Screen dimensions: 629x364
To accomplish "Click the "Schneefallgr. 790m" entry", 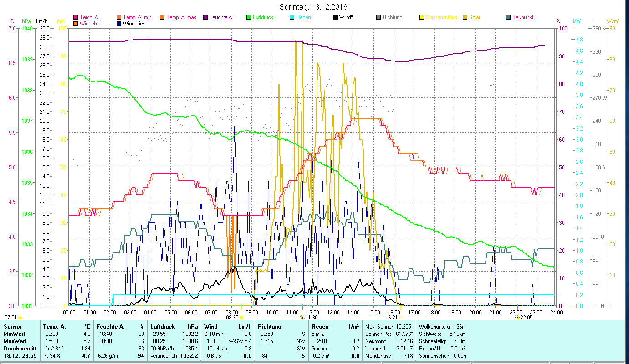I will pyautogui.click(x=442, y=341).
